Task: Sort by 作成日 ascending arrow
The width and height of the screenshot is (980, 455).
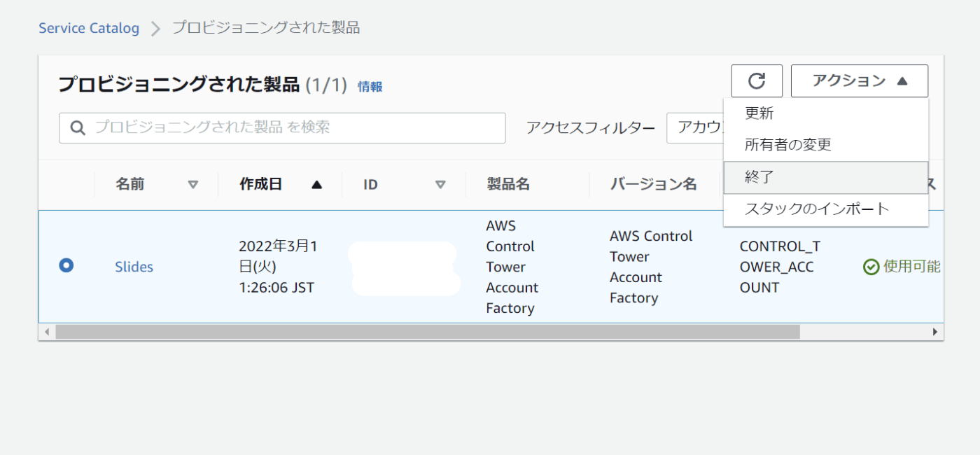Action: coord(316,185)
